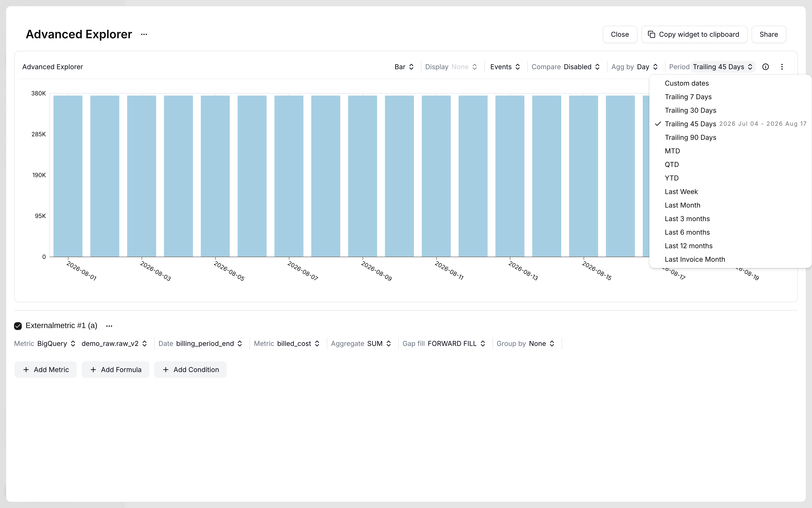Click Copy widget to clipboard button

tap(694, 34)
